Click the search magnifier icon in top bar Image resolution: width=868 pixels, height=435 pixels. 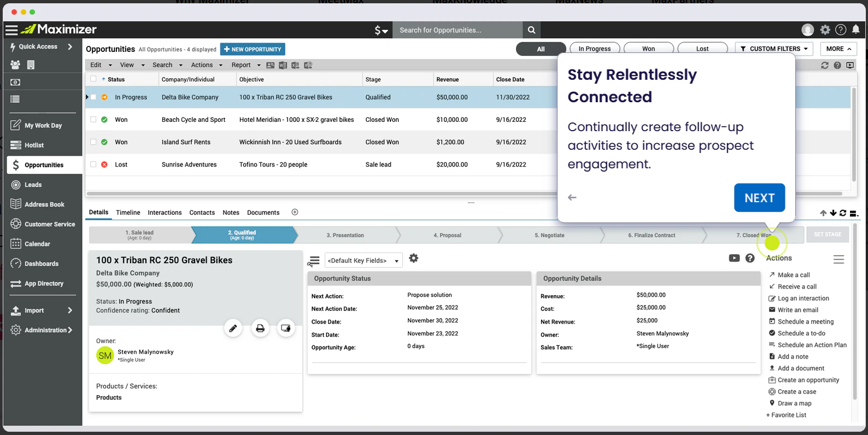click(x=531, y=30)
